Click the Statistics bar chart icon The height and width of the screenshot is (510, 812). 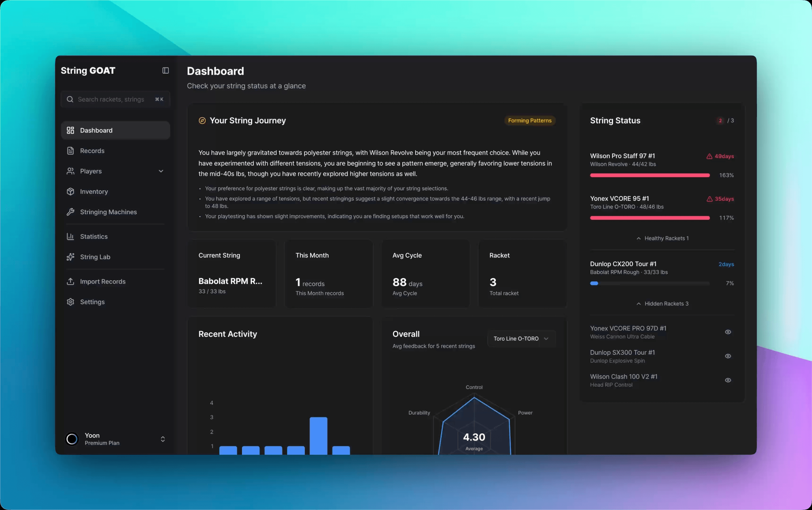pyautogui.click(x=70, y=237)
